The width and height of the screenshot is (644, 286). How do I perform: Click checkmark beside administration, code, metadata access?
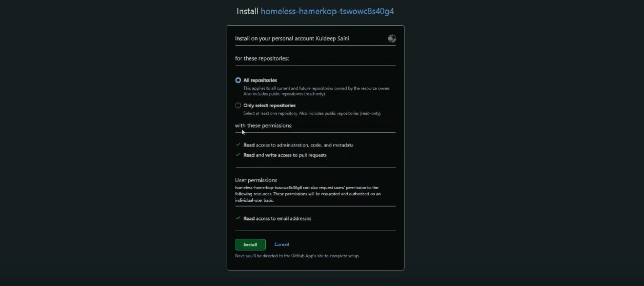tap(238, 145)
